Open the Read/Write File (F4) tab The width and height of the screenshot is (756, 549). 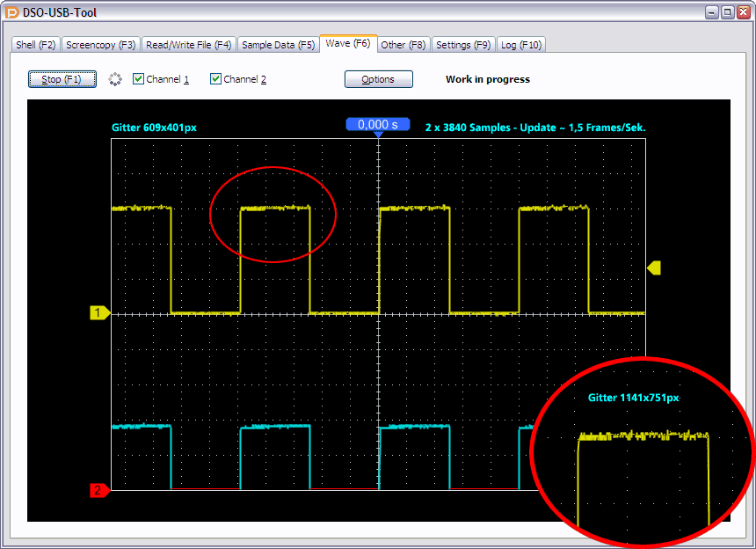pyautogui.click(x=188, y=45)
